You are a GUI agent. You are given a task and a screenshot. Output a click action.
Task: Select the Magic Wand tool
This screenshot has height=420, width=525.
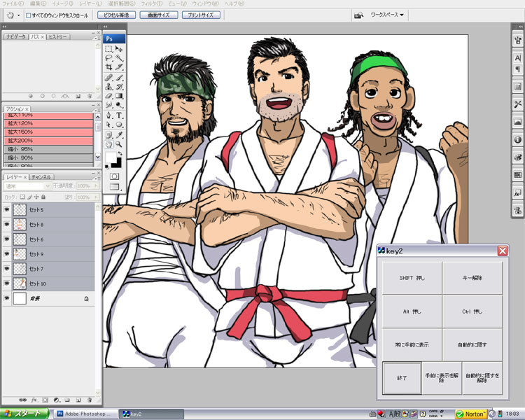click(119, 58)
